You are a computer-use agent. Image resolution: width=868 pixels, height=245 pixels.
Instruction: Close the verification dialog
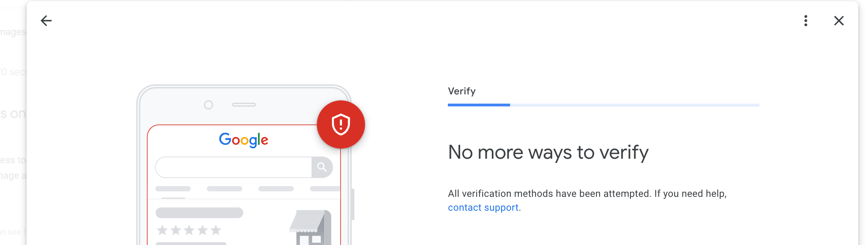coord(838,21)
